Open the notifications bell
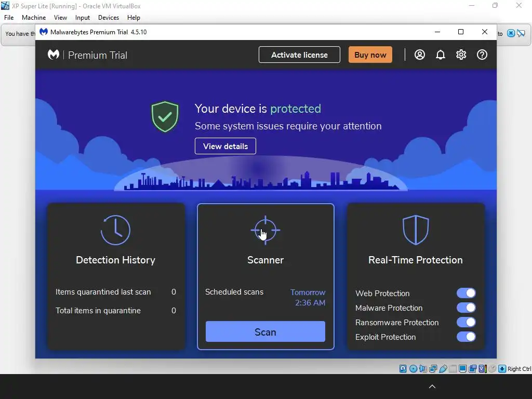 [441, 55]
